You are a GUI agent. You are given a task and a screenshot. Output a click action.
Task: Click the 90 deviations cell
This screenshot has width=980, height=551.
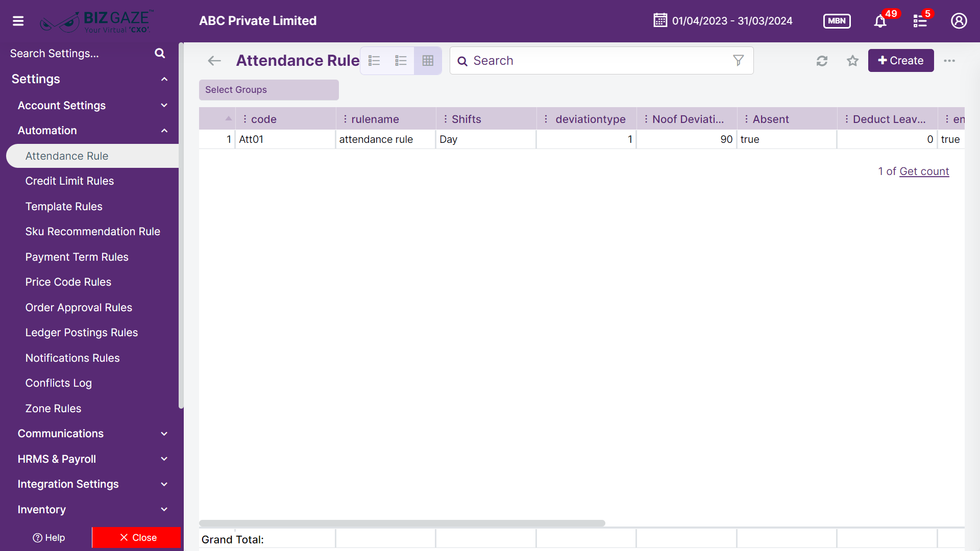(686, 139)
